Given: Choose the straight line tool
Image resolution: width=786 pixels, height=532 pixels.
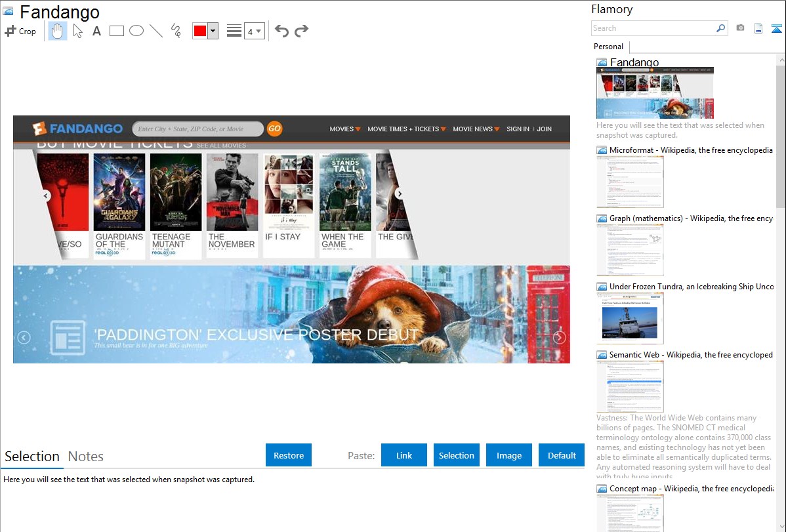Looking at the screenshot, I should coord(156,31).
